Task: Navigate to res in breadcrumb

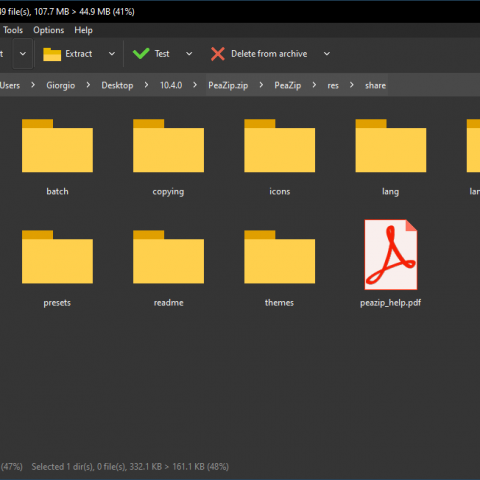Action: coord(333,86)
